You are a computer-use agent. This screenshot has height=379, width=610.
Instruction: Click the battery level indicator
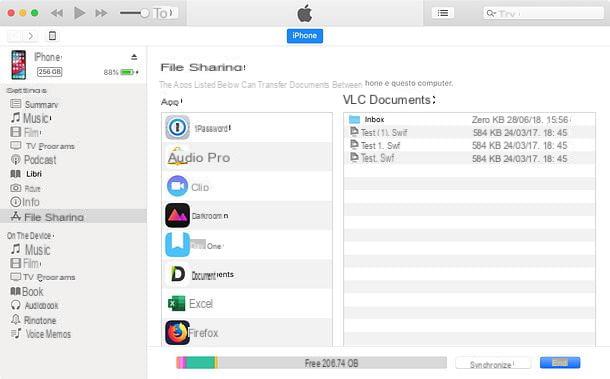[128, 72]
